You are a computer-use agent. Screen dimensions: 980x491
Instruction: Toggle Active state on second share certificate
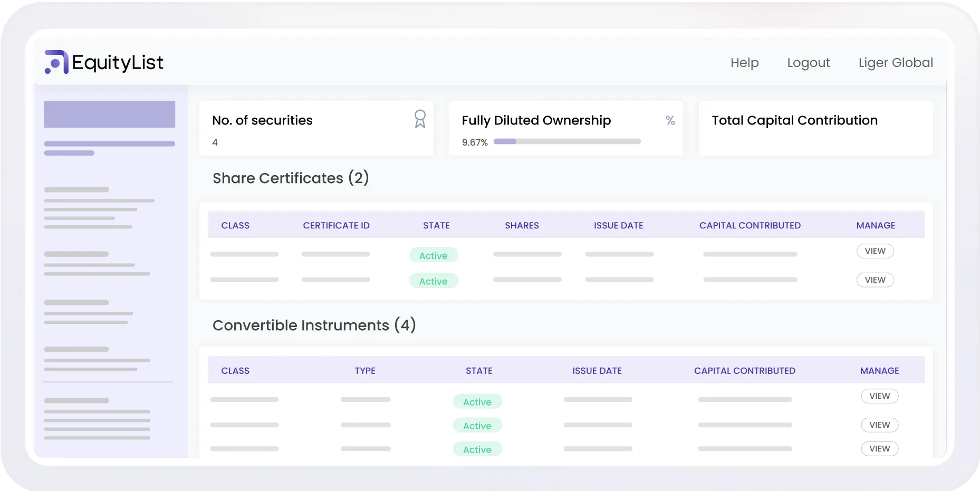[x=433, y=281]
